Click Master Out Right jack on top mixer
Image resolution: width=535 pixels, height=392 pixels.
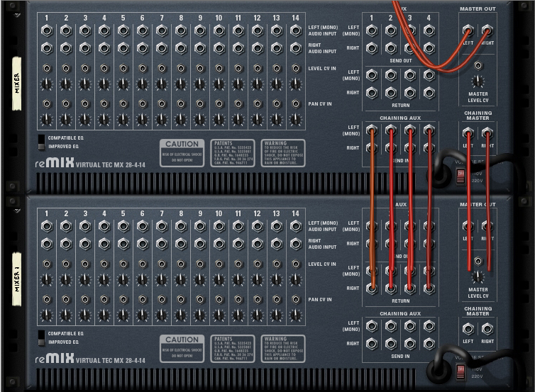487,31
